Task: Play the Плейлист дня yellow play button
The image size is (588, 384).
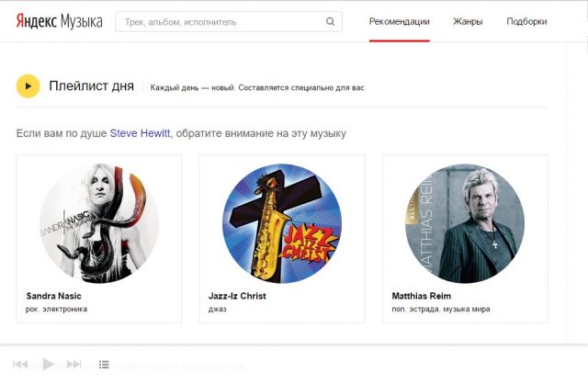Action: [x=28, y=86]
